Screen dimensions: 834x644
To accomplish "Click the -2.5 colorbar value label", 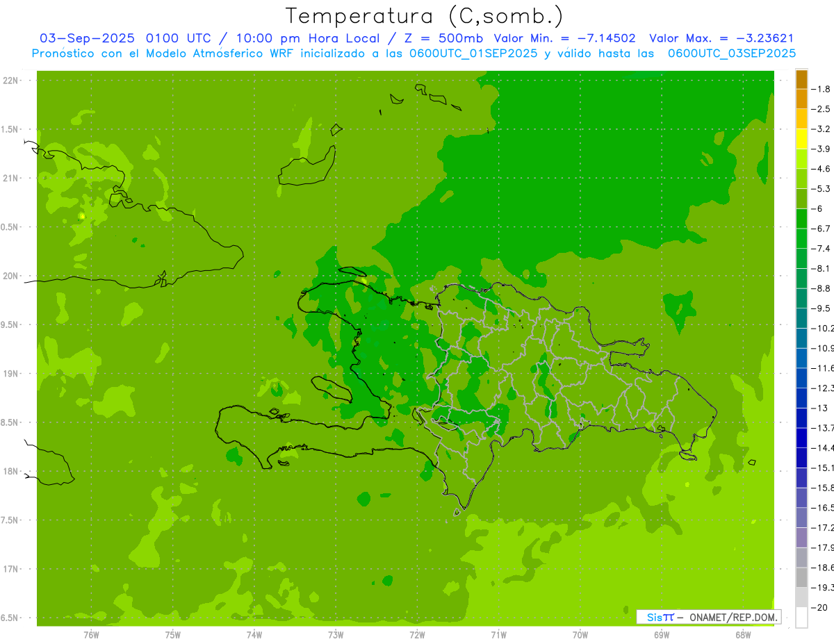I will click(x=821, y=109).
